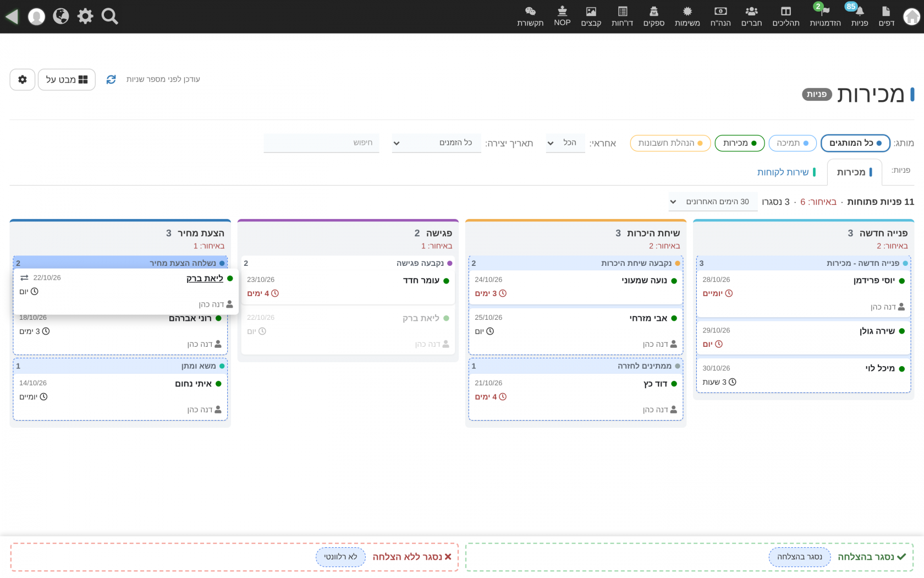Open חברה people icon
Image resolution: width=924 pixels, height=578 pixels.
point(751,17)
